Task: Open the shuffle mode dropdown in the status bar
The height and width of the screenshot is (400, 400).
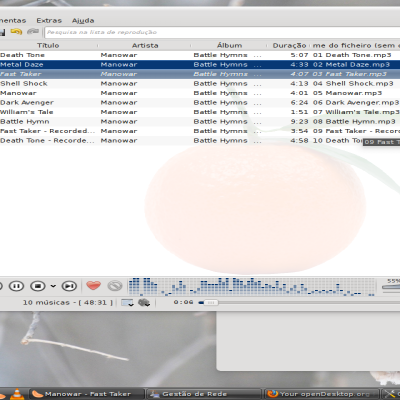Action: (144, 303)
